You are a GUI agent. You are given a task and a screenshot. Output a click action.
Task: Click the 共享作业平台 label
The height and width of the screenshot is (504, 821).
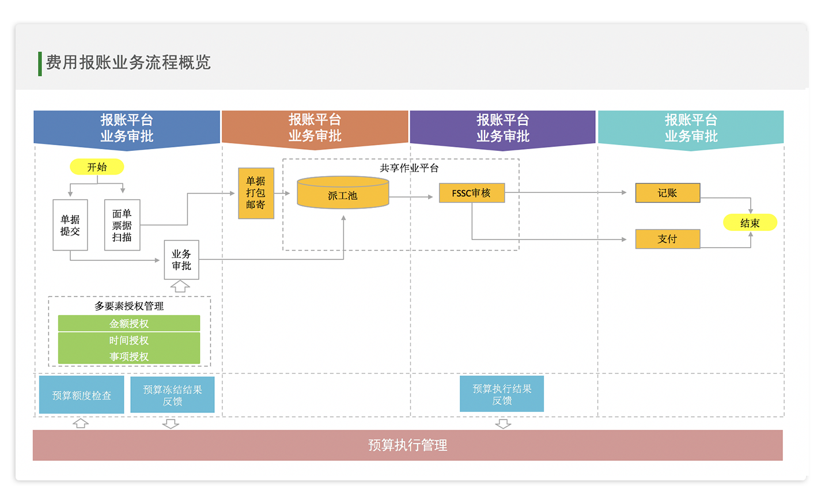[409, 168]
